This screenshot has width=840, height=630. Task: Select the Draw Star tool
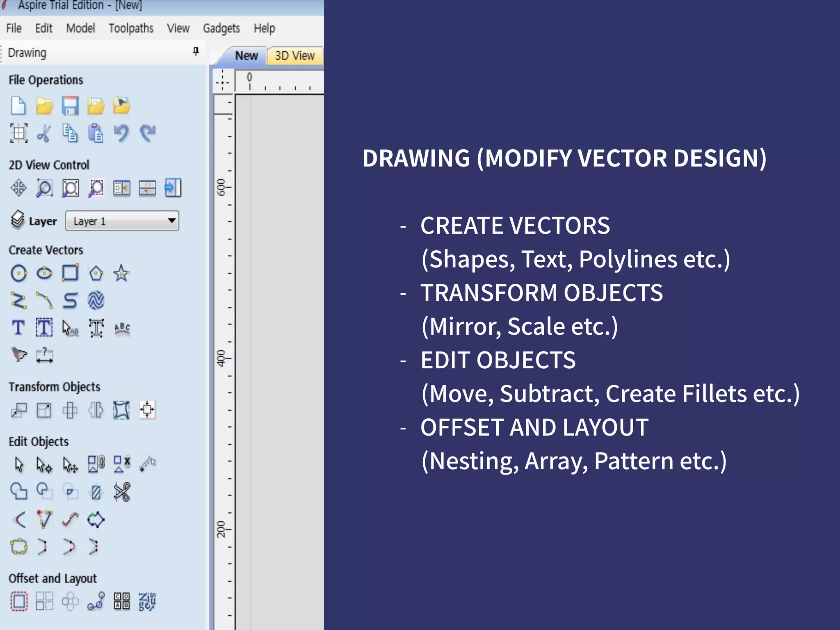tap(121, 273)
